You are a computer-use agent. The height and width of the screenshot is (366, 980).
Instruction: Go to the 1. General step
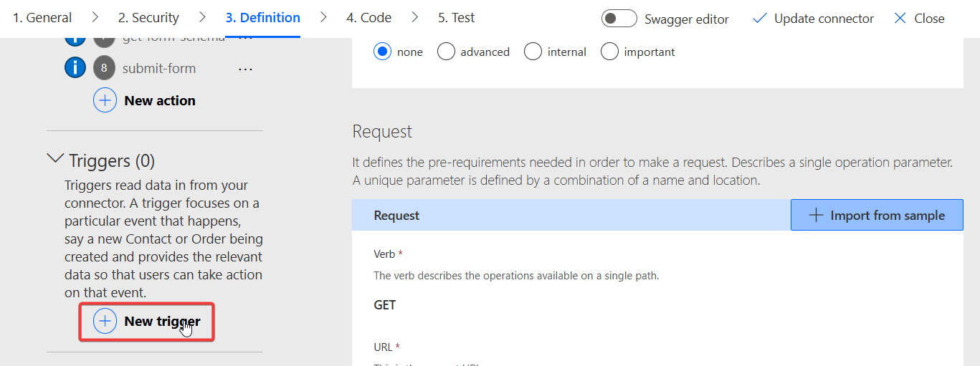click(x=42, y=18)
